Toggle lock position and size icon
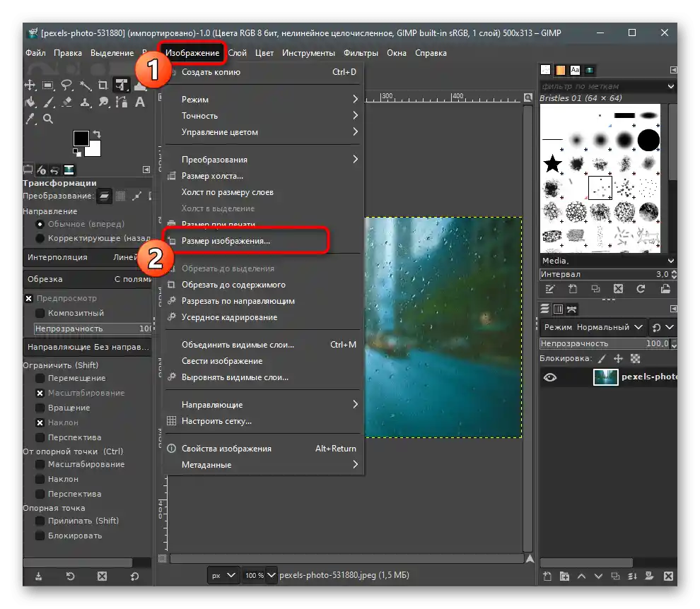The image size is (700, 609). (x=618, y=358)
